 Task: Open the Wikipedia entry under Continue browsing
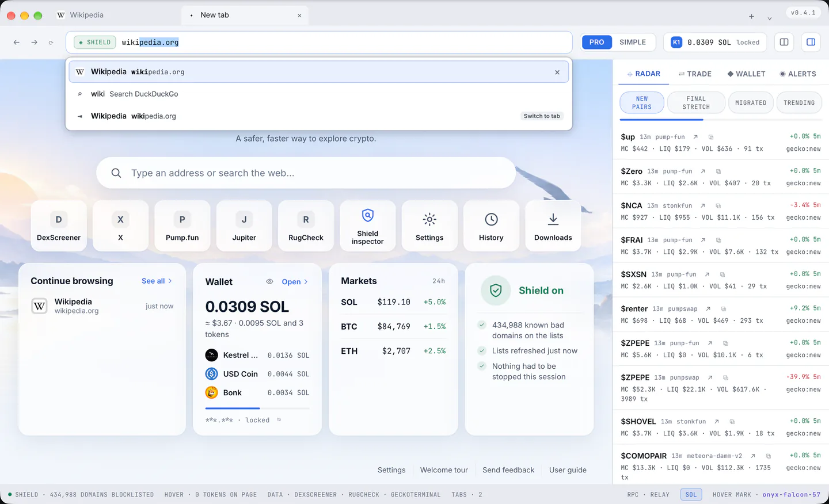(x=102, y=306)
